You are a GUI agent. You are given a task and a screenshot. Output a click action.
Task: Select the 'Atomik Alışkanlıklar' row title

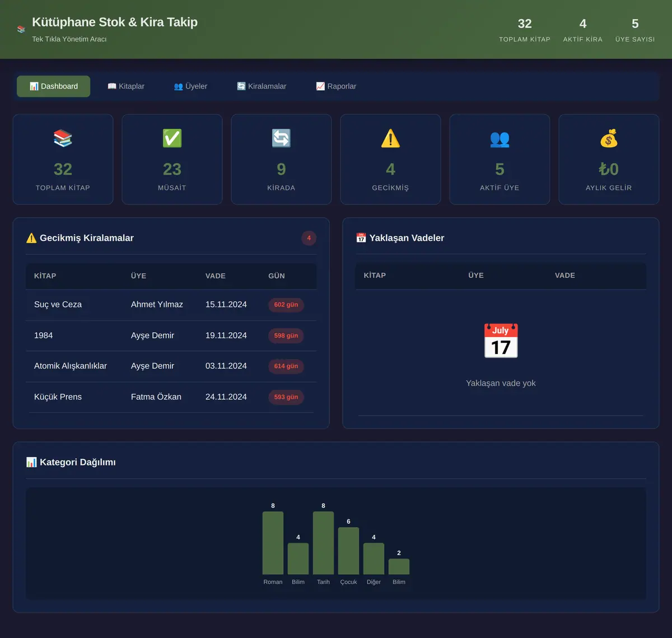point(71,366)
